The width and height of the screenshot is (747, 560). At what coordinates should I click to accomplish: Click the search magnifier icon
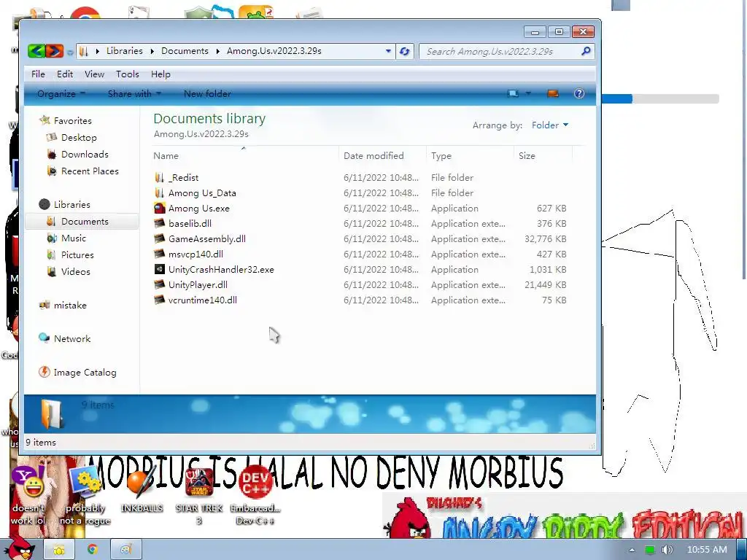tap(586, 51)
